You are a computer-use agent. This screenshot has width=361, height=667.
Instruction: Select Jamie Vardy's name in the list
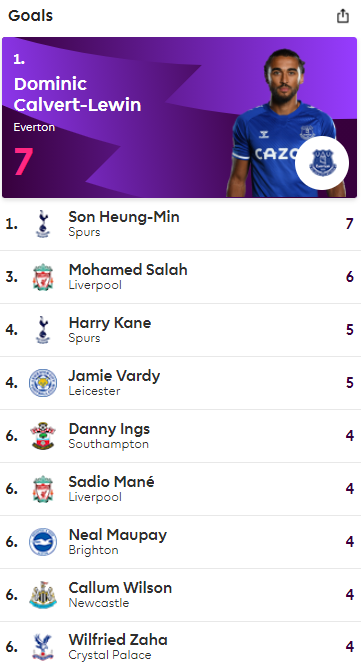point(114,376)
